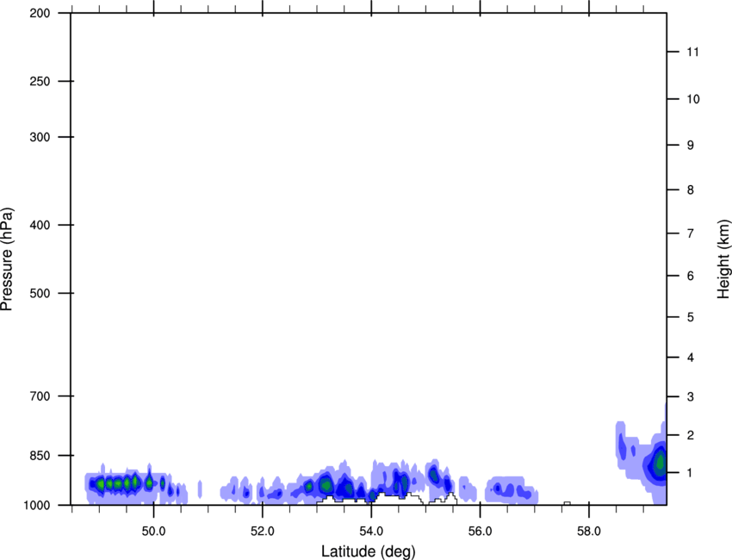732x560 pixels.
Task: Pick the 5 km height label
Action: (x=691, y=317)
